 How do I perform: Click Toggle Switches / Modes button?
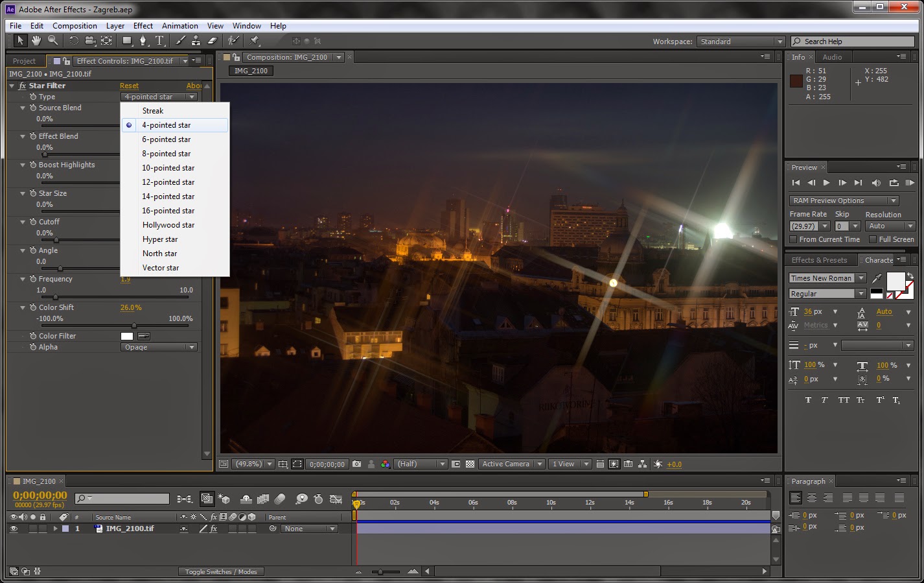coord(220,571)
